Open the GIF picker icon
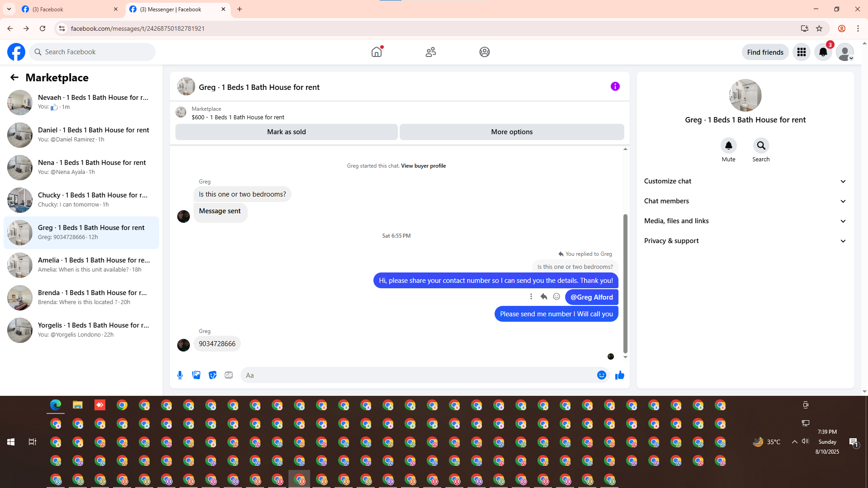 coord(229,375)
